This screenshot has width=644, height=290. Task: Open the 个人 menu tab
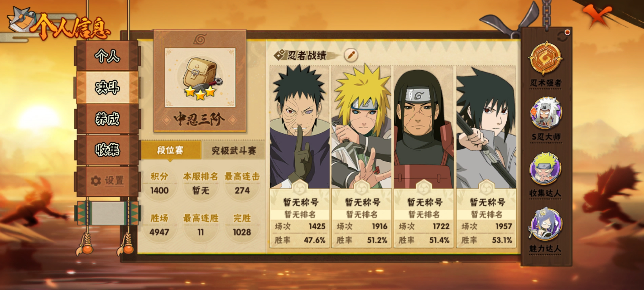[107, 56]
